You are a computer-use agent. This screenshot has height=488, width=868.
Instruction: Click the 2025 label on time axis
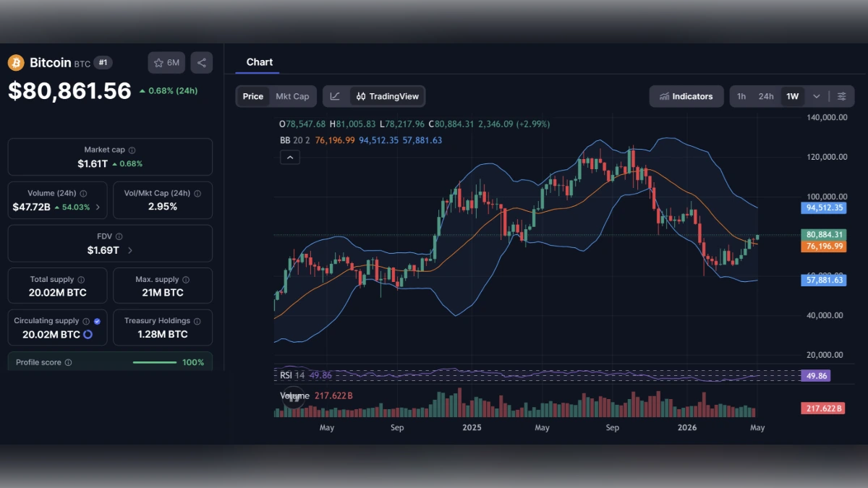(x=472, y=427)
